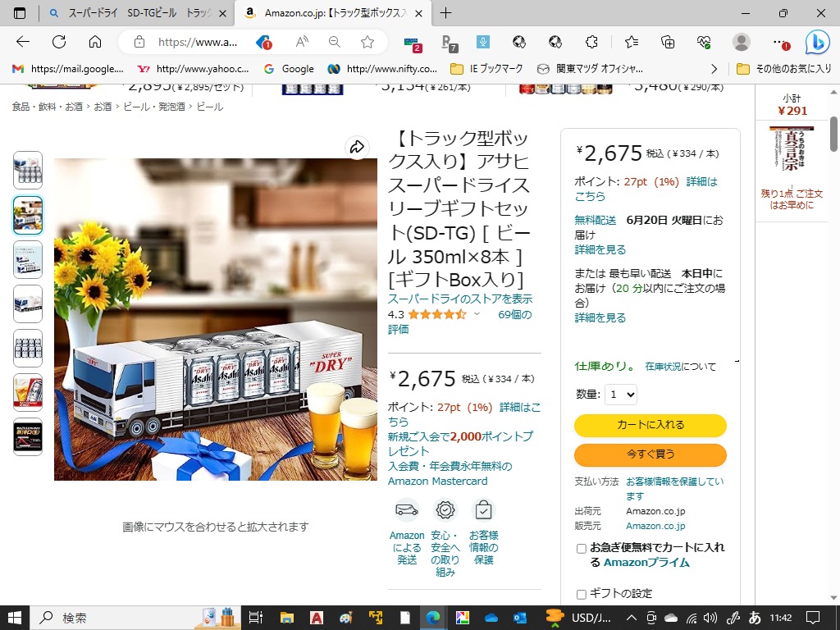Click the main truck box product image
The height and width of the screenshot is (630, 840).
[216, 319]
